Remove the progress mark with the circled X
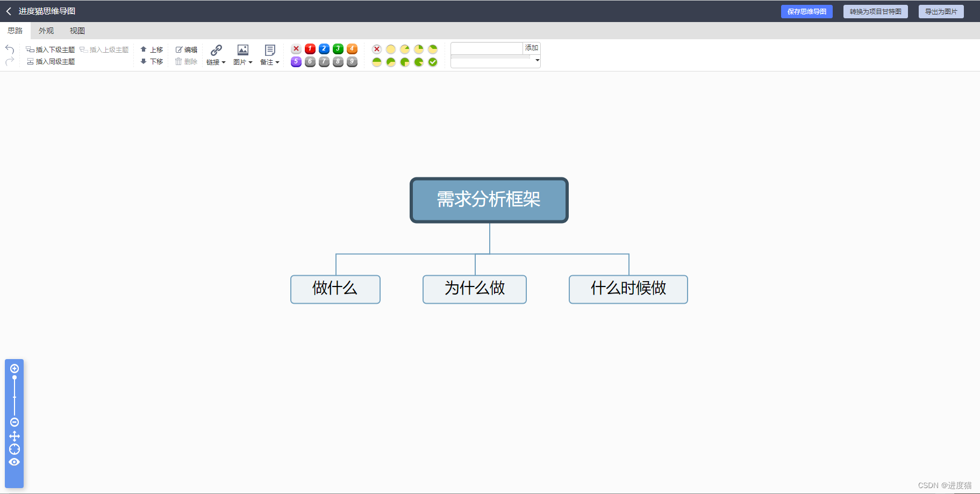 click(377, 49)
